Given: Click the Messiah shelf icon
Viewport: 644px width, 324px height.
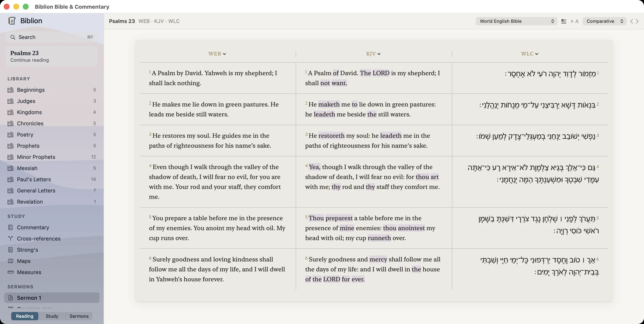Looking at the screenshot, I should tap(11, 168).
